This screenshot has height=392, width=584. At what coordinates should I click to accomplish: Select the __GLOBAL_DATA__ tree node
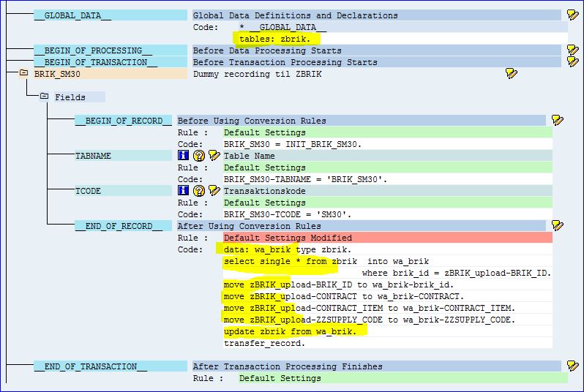[111, 15]
